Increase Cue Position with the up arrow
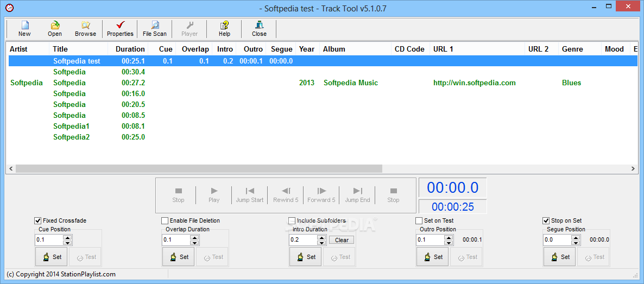The image size is (644, 284). coord(68,237)
